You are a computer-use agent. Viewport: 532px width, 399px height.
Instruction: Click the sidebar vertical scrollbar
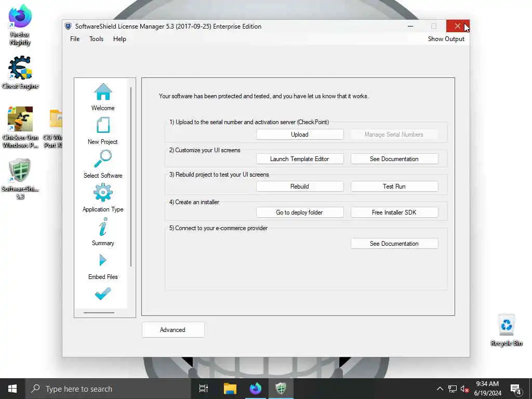(x=130, y=177)
